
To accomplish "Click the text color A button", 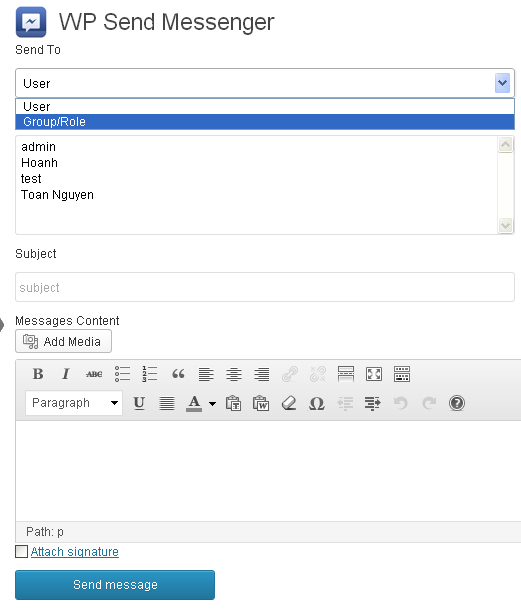I will [x=194, y=403].
